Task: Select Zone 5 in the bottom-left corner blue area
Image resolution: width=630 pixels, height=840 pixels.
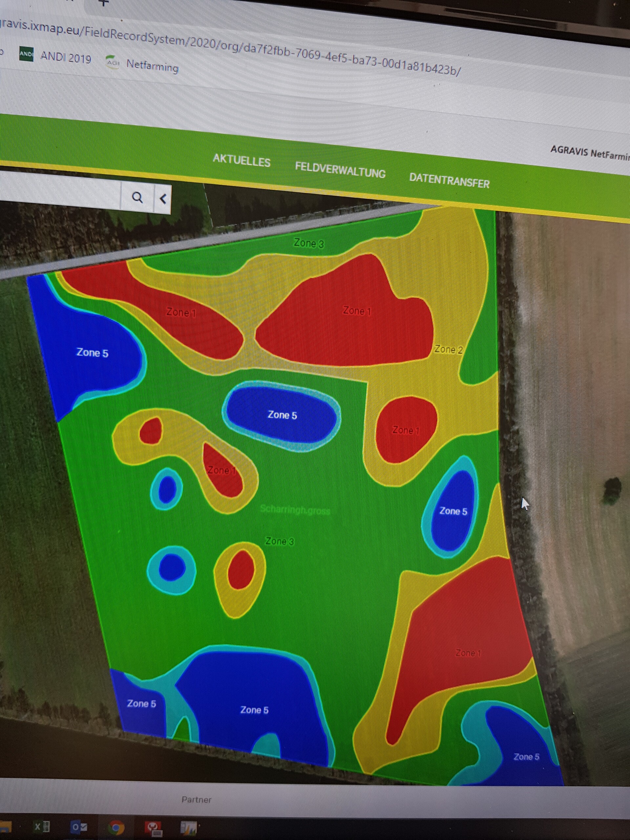Action: click(141, 703)
